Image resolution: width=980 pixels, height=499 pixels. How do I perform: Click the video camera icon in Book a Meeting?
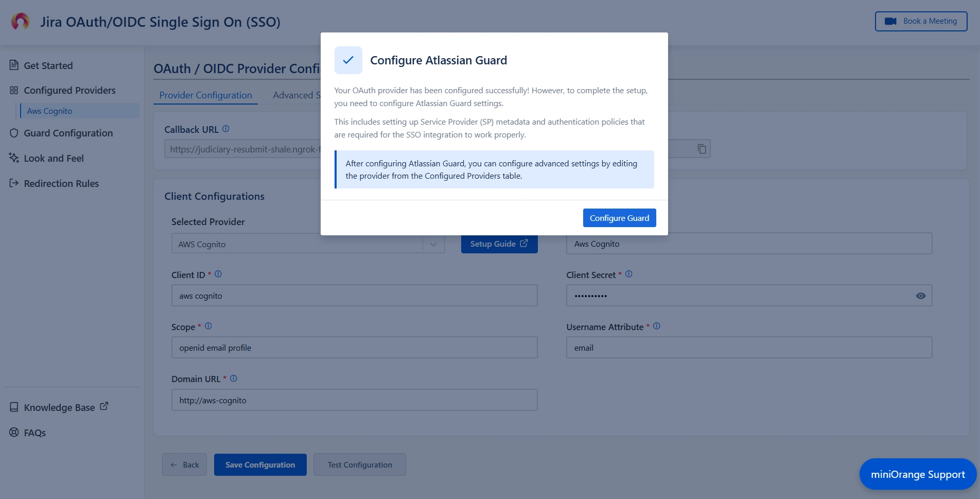point(890,21)
